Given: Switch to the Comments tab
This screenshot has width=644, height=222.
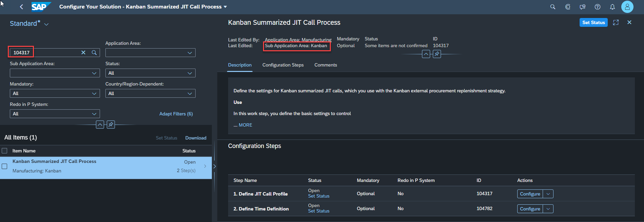Looking at the screenshot, I should coord(326,65).
